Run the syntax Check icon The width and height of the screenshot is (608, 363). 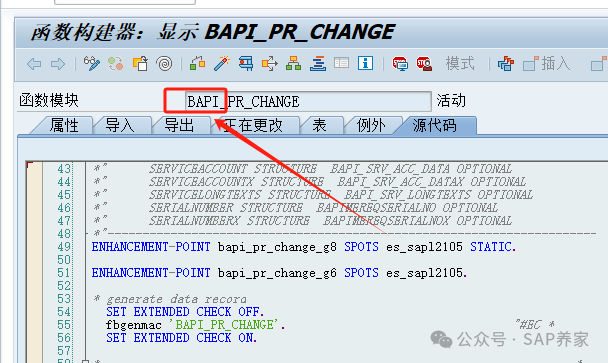(197, 64)
